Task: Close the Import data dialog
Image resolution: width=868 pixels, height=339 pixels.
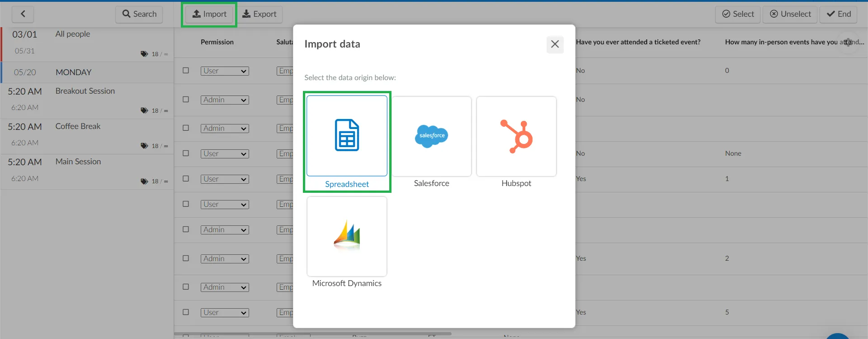Action: click(x=555, y=44)
